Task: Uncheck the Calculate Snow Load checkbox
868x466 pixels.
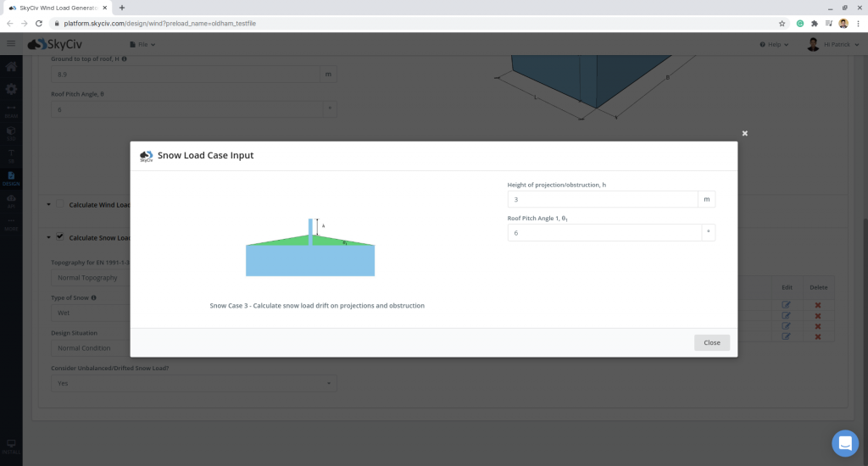Action: coord(60,237)
